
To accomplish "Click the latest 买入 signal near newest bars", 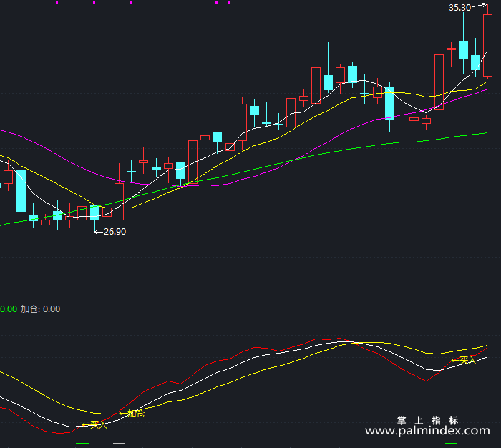I will click(x=468, y=361).
